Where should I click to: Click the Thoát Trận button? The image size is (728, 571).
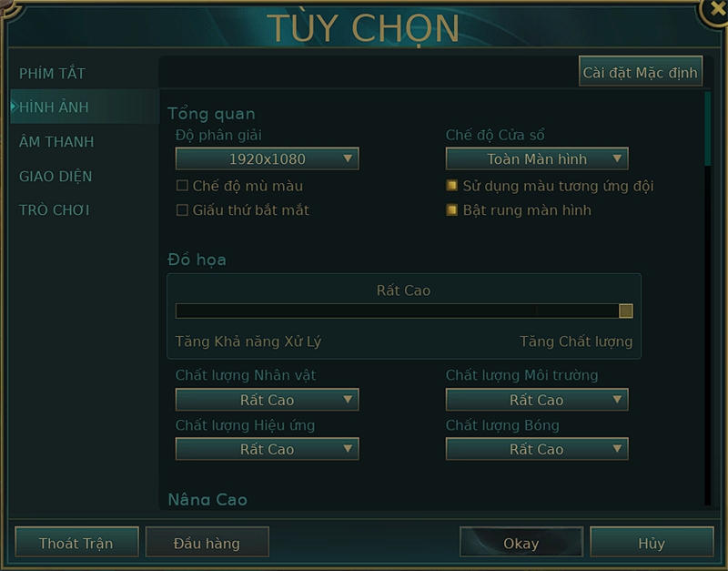click(x=76, y=542)
